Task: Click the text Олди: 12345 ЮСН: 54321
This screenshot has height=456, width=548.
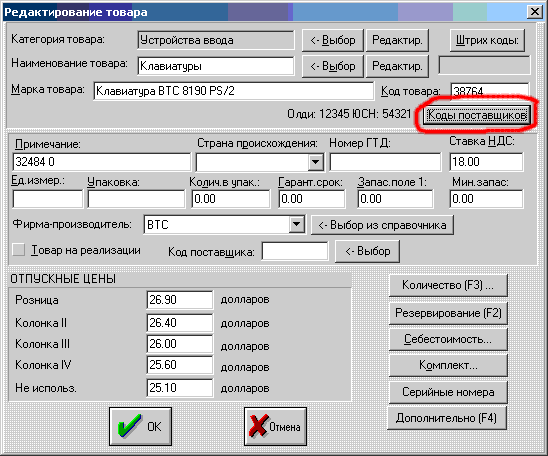Action: (x=349, y=114)
